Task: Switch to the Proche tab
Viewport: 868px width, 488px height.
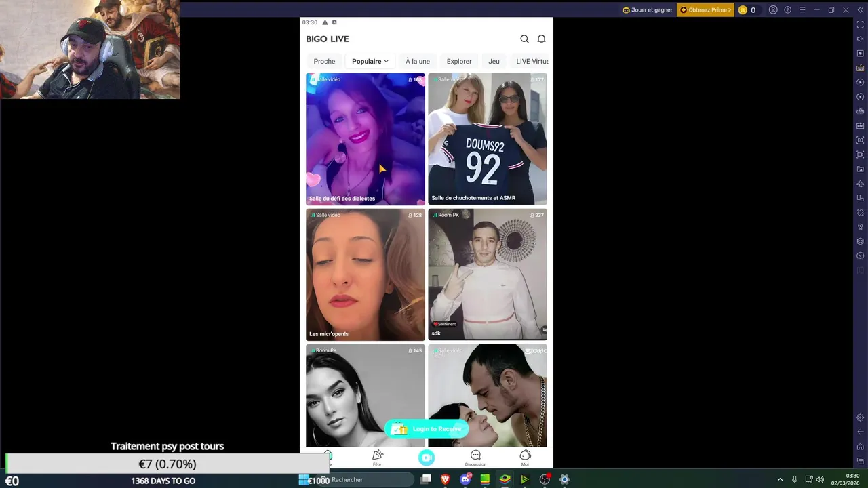Action: (x=324, y=61)
